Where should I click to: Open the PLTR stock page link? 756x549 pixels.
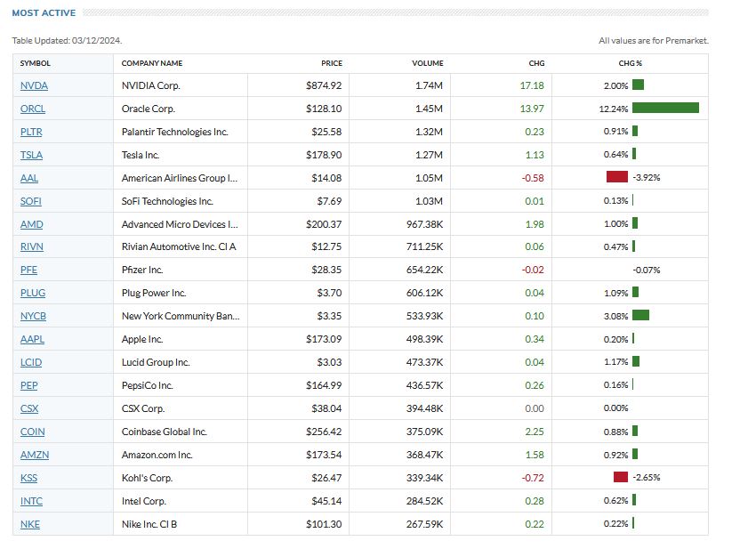pos(31,132)
